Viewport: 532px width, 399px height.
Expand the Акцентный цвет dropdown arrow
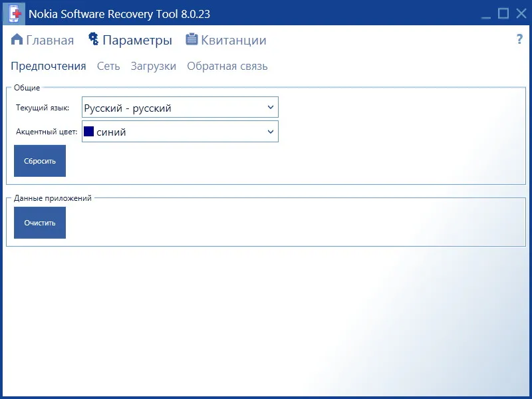[271, 132]
